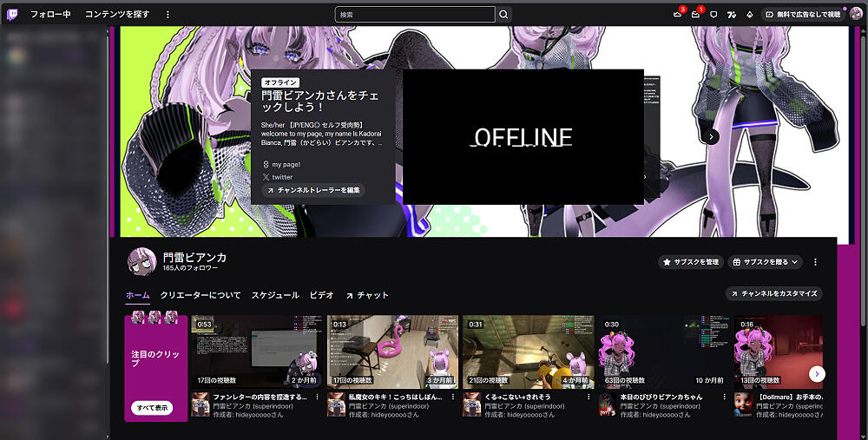Click 165人のフォロワー follower count
The height and width of the screenshot is (440, 868).
[x=190, y=268]
